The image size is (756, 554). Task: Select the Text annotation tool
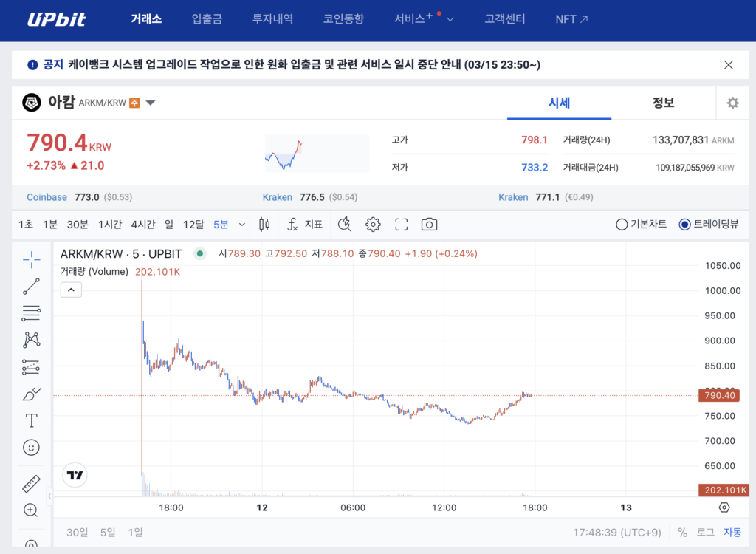tap(31, 421)
